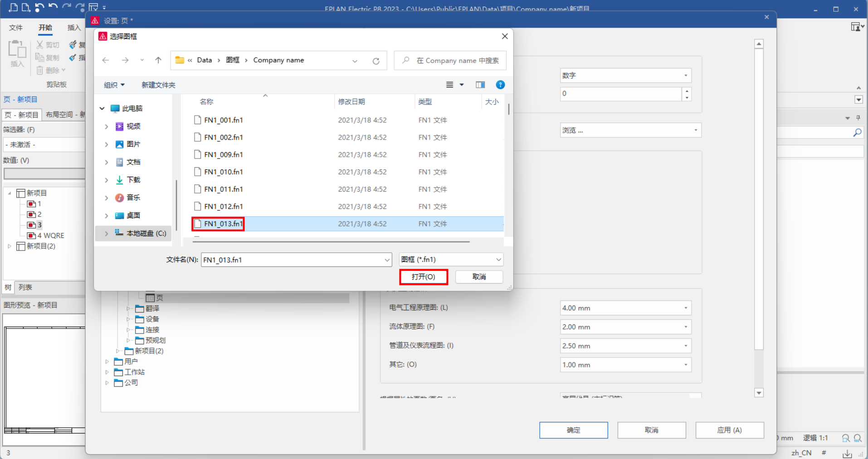This screenshot has width=868, height=459.
Task: Click the next page icon in title bar
Action: (26, 7)
